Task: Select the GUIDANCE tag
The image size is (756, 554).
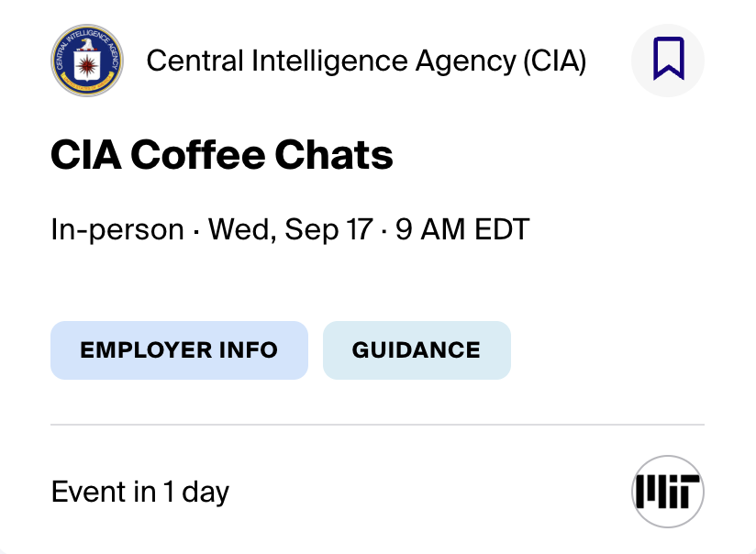Action: click(x=417, y=350)
